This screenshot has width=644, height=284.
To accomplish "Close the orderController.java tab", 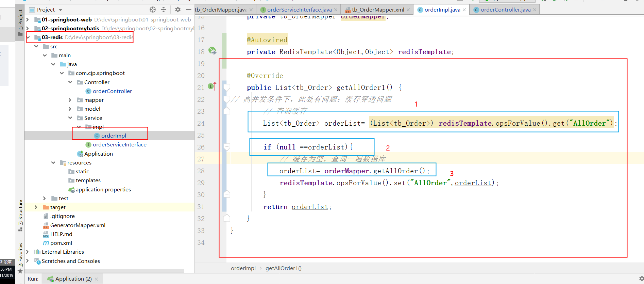I will [535, 10].
